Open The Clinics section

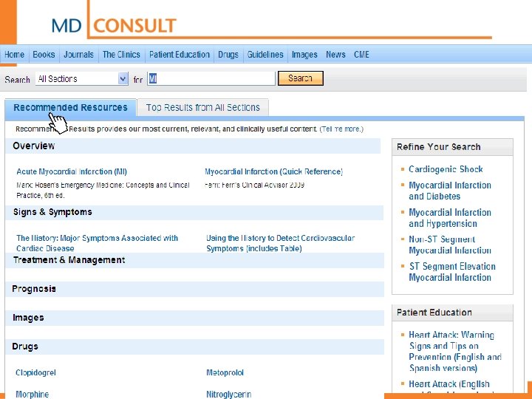pos(121,55)
